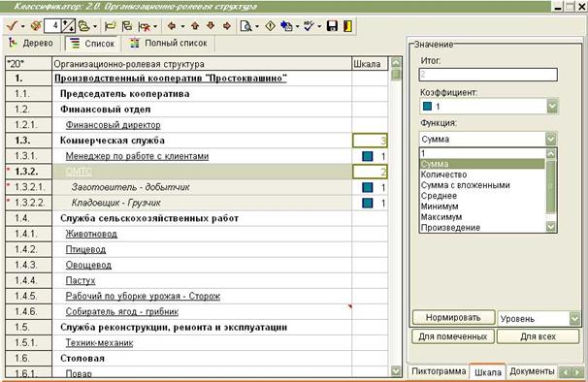The image size is (588, 382).
Task: Open the Документы tab at the bottom
Action: pyautogui.click(x=532, y=371)
